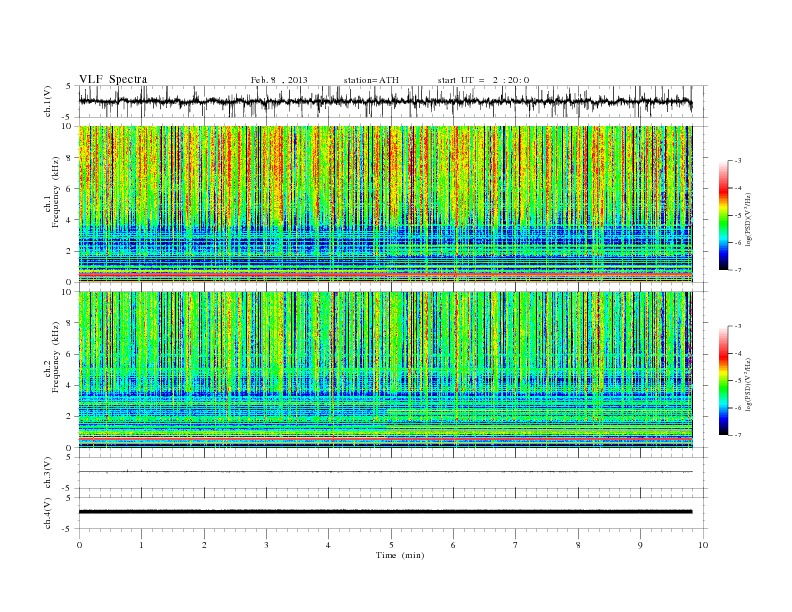Click the thick ch.4 voltage trace
The height and width of the screenshot is (612, 792).
[x=385, y=512]
